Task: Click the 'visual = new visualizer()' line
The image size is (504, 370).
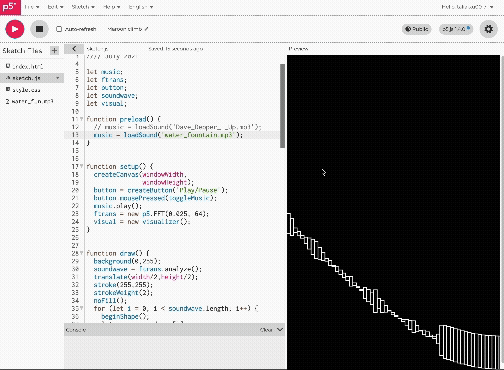Action: [x=142, y=222]
